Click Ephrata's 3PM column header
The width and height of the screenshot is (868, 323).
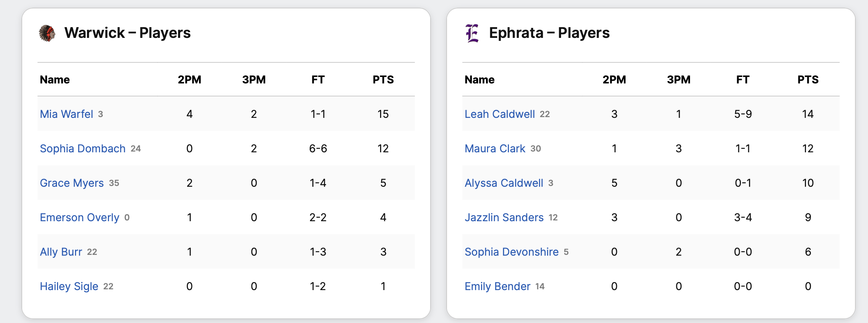(x=679, y=80)
